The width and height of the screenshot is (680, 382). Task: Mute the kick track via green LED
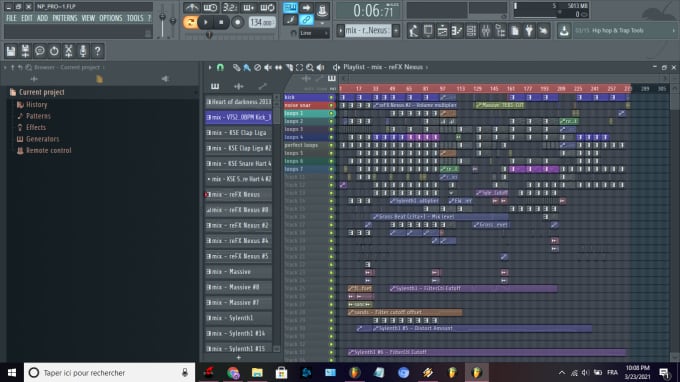[332, 98]
